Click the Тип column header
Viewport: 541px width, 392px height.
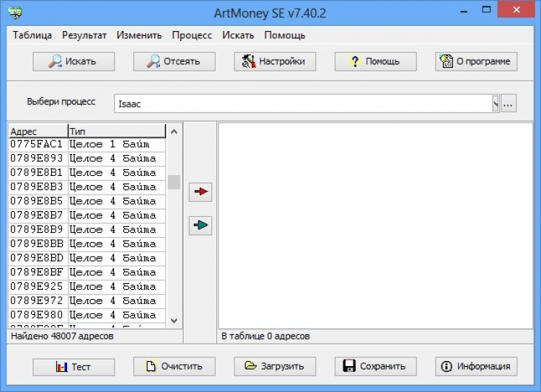pyautogui.click(x=117, y=131)
